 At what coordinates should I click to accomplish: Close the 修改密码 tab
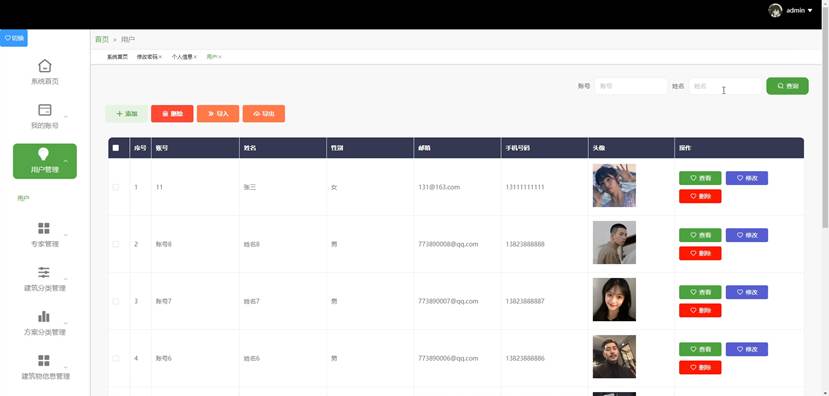tap(160, 57)
